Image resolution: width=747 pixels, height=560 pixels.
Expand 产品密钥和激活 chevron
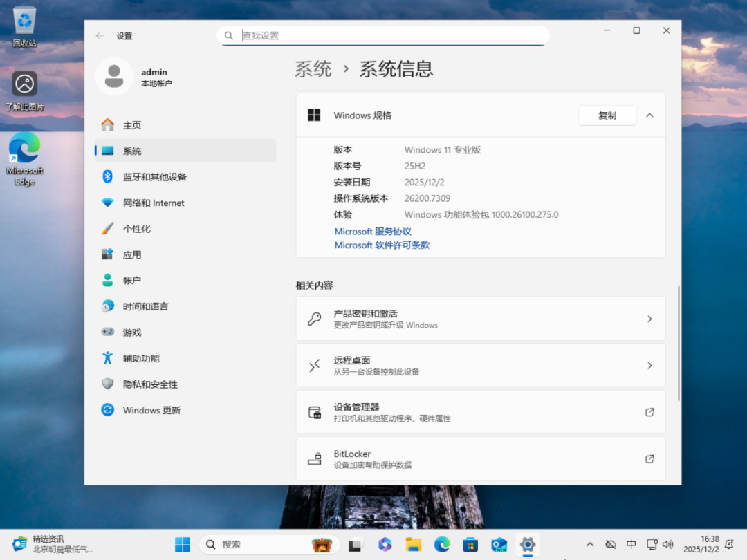coord(649,319)
